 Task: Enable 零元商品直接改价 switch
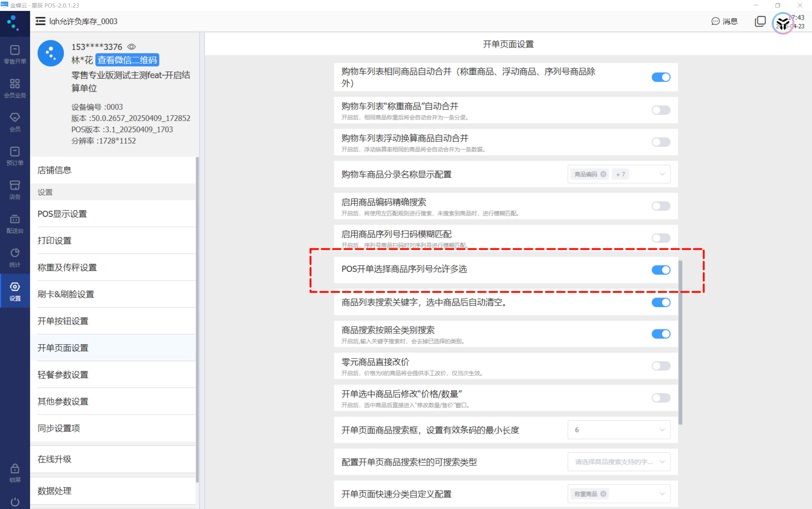pos(661,366)
